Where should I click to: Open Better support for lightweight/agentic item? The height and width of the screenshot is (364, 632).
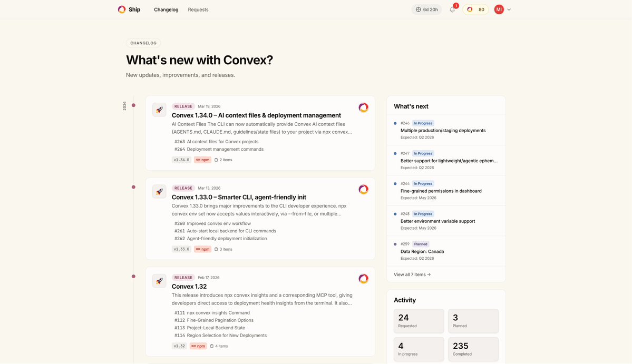click(449, 161)
